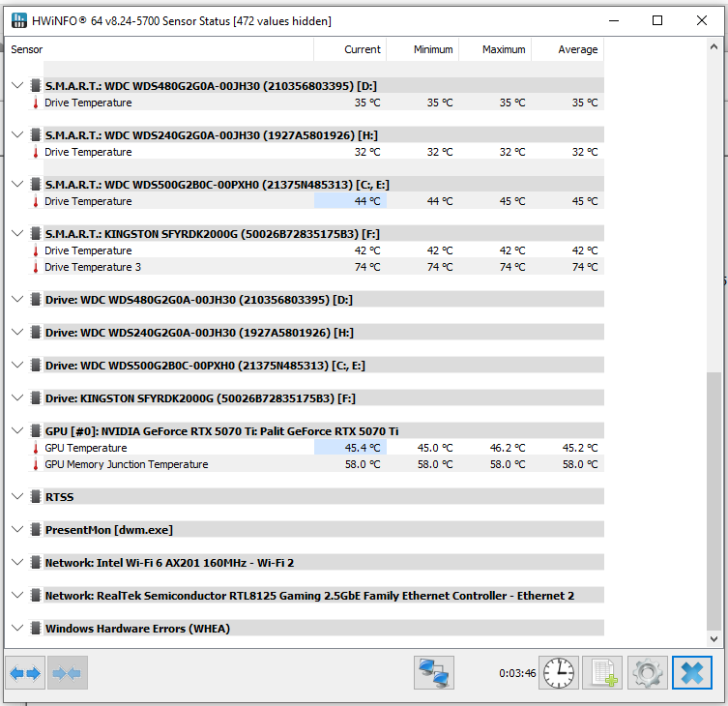
Task: Collapse S.M.A.R.T. WDS500G2B0C [C:, E:] group
Action: coord(17,184)
